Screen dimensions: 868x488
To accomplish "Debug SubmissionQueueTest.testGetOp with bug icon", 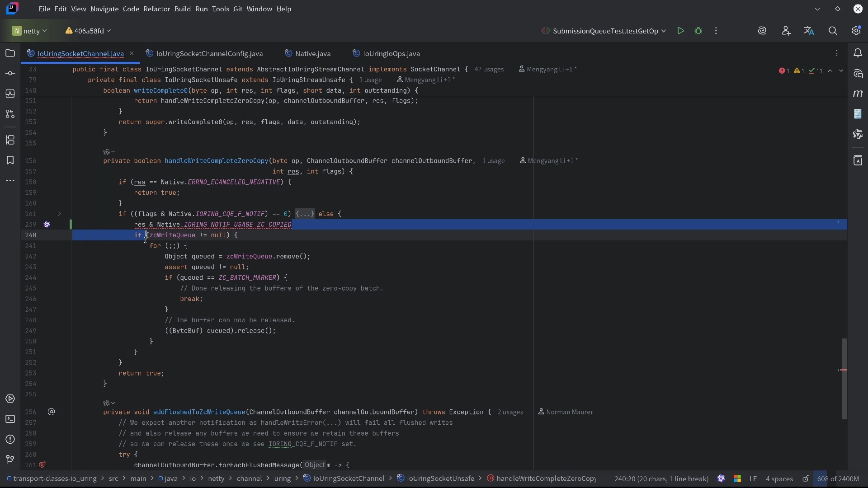I will click(698, 31).
